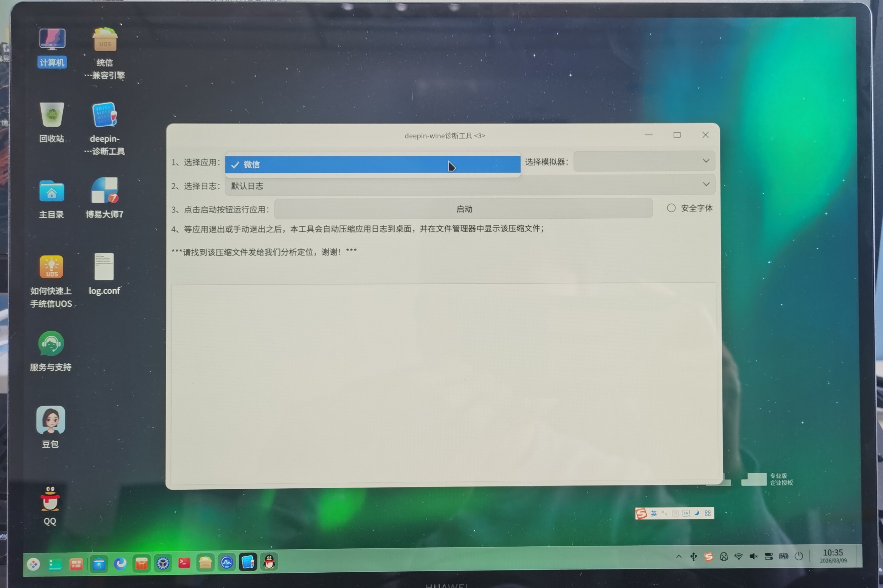Toggle Sogou input 英 language mode
The width and height of the screenshot is (883, 588).
tap(654, 513)
